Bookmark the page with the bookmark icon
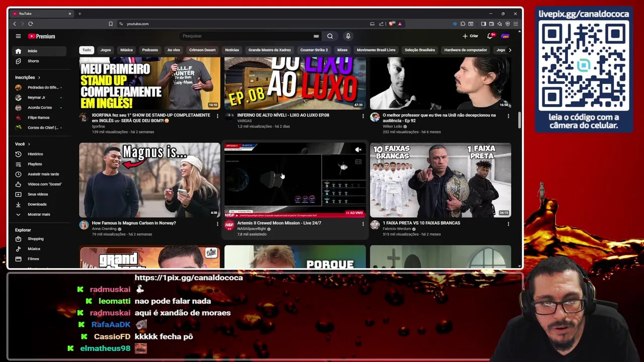The width and height of the screenshot is (644, 362). [111, 24]
